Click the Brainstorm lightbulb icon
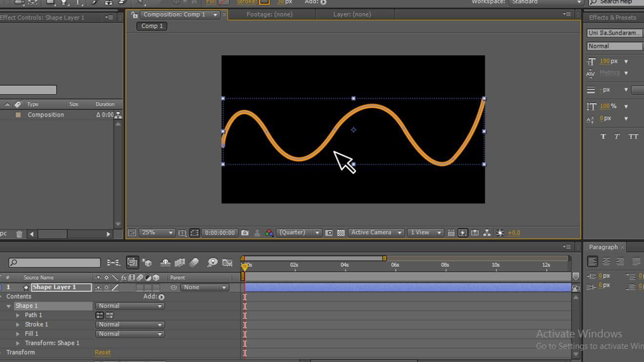This screenshot has height=362, width=644. (x=212, y=262)
